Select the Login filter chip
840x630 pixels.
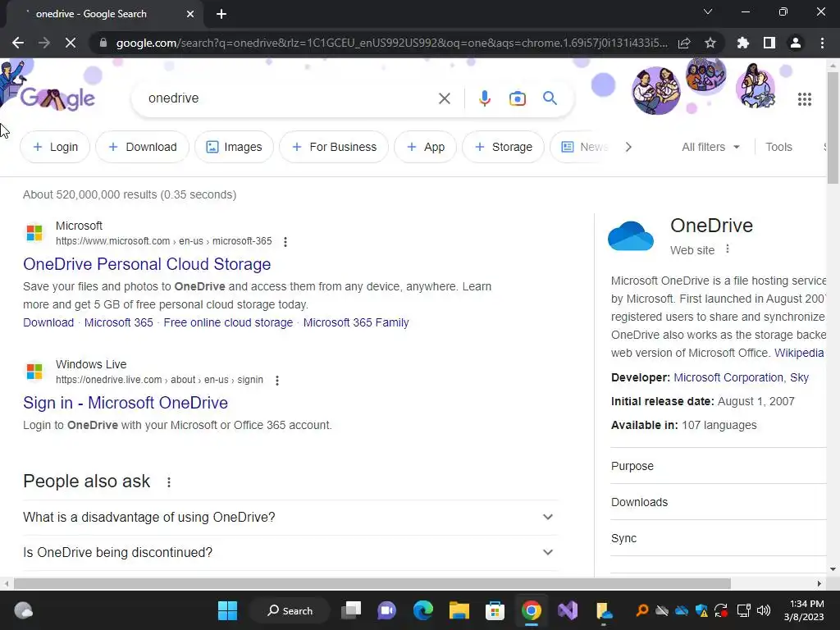[x=55, y=147]
